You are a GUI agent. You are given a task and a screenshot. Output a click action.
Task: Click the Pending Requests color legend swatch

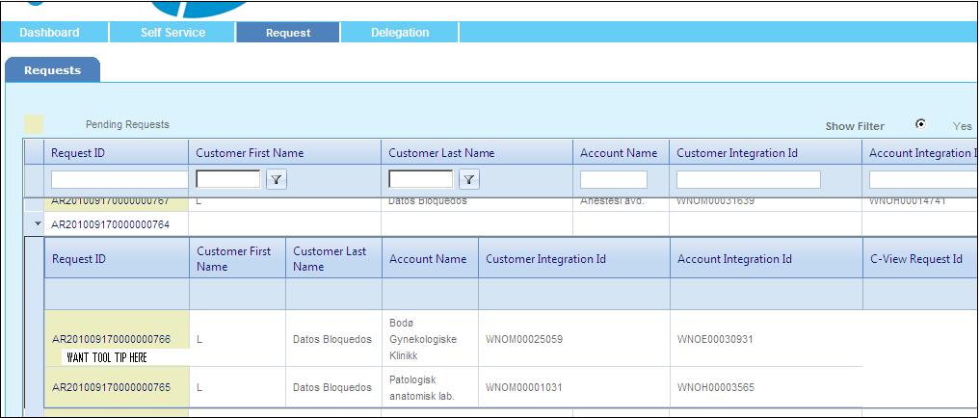(x=34, y=124)
